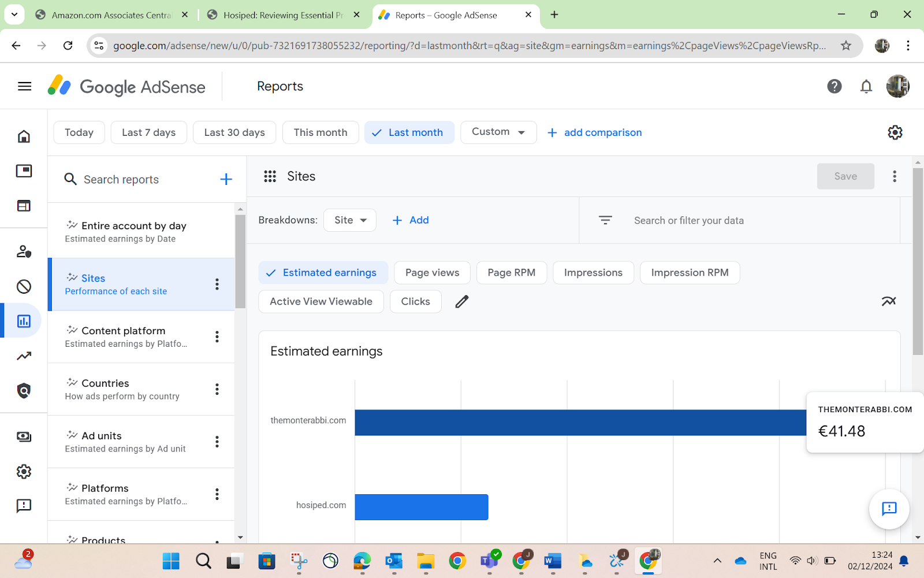924x578 pixels.
Task: Open options for Countries report
Action: click(217, 389)
